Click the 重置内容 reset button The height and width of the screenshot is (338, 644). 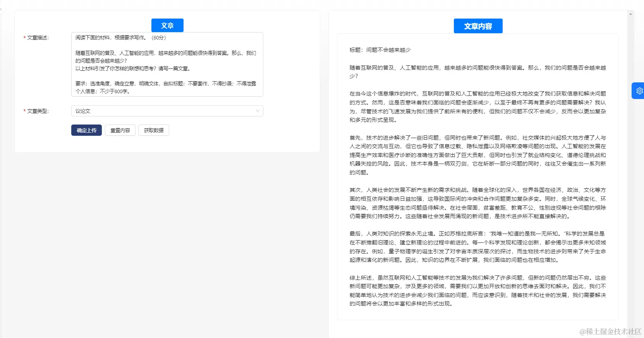point(120,130)
